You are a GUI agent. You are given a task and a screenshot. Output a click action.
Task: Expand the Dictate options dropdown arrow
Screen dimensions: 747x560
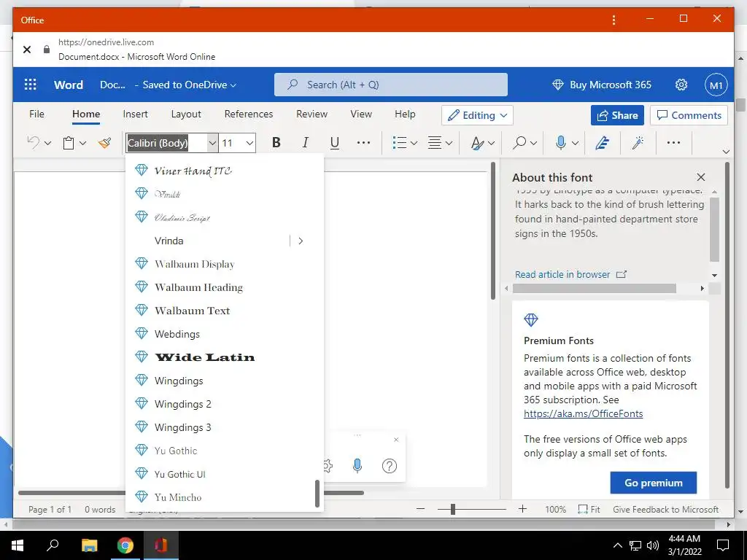click(x=575, y=143)
